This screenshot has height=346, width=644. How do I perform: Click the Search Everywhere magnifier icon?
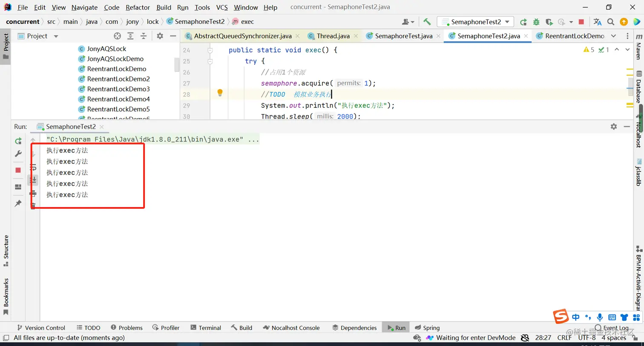pos(611,22)
